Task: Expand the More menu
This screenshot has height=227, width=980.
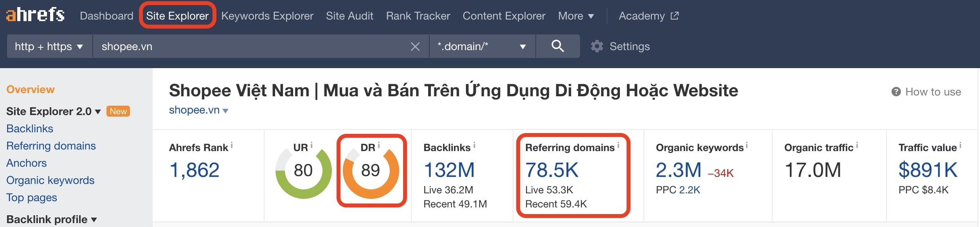Action: 576,16
